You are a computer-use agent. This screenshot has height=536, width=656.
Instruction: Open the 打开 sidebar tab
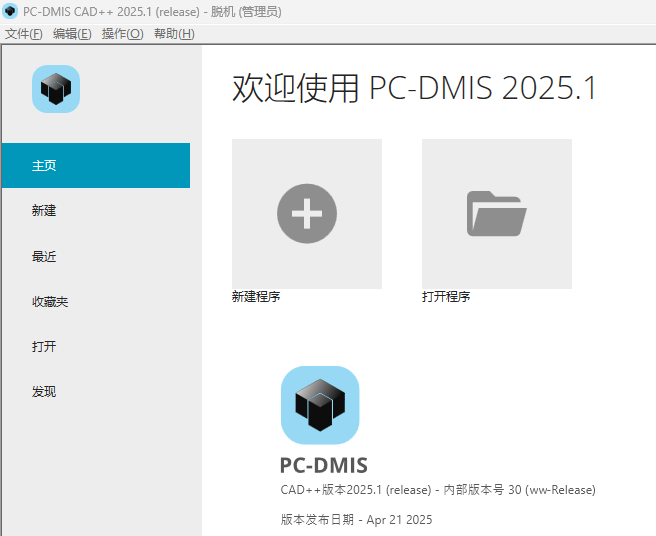(x=45, y=346)
